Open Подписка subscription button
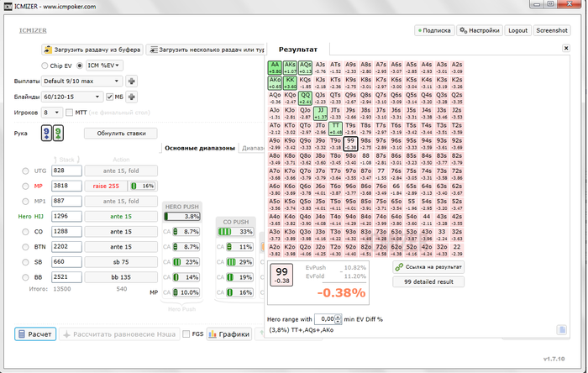This screenshot has width=588, height=373. pos(434,30)
